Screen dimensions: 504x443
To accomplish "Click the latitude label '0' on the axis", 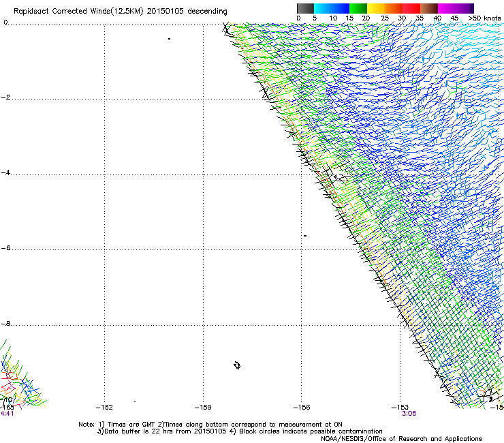I will pos(5,22).
